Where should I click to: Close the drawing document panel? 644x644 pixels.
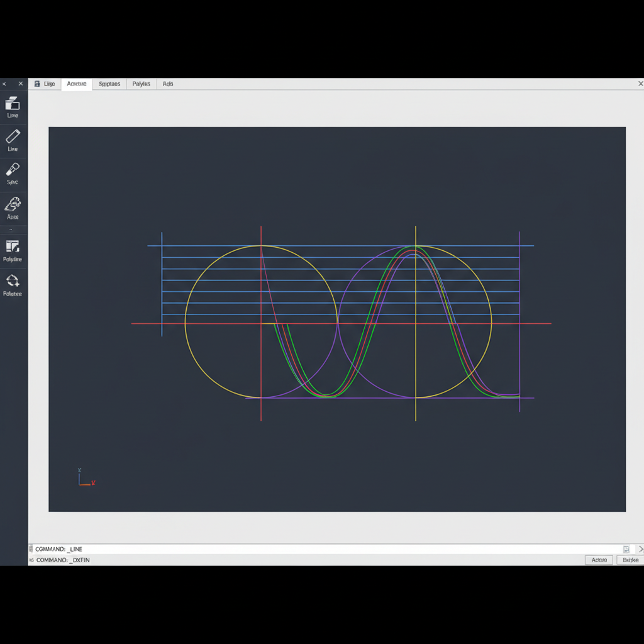pyautogui.click(x=640, y=84)
